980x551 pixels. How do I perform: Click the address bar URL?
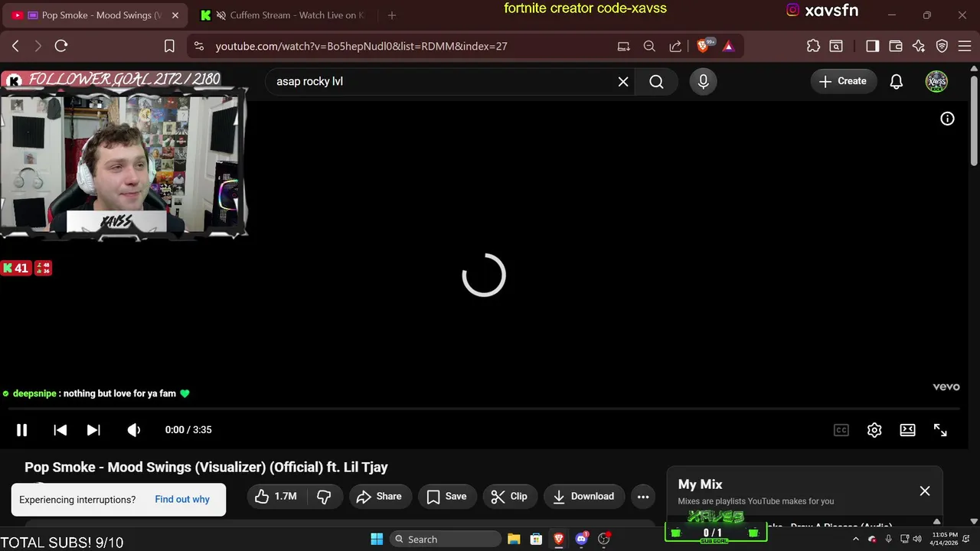point(361,46)
